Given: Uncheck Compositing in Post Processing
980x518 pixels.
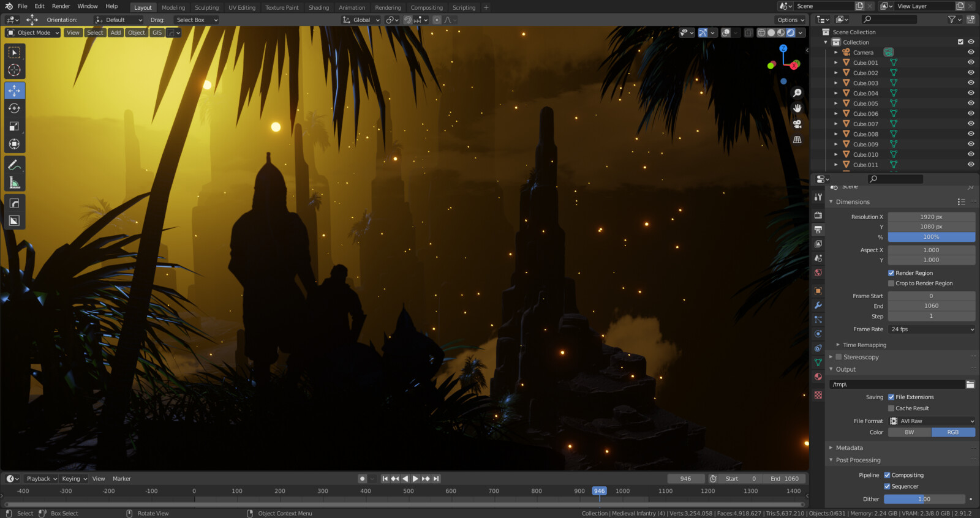Looking at the screenshot, I should pos(887,475).
